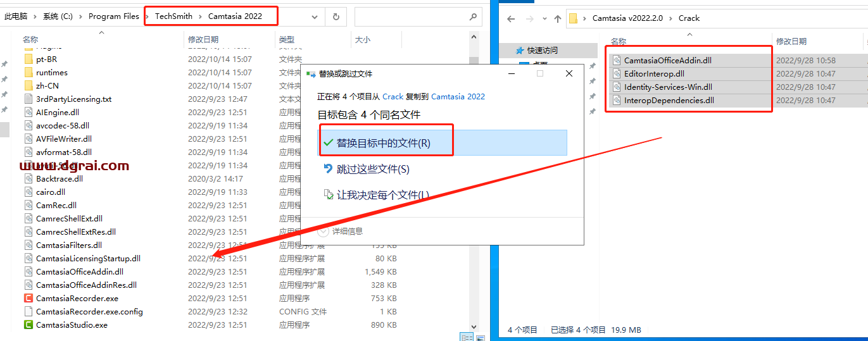Close the 替换或跳过文件 dialog
The width and height of the screenshot is (868, 341).
pos(569,73)
